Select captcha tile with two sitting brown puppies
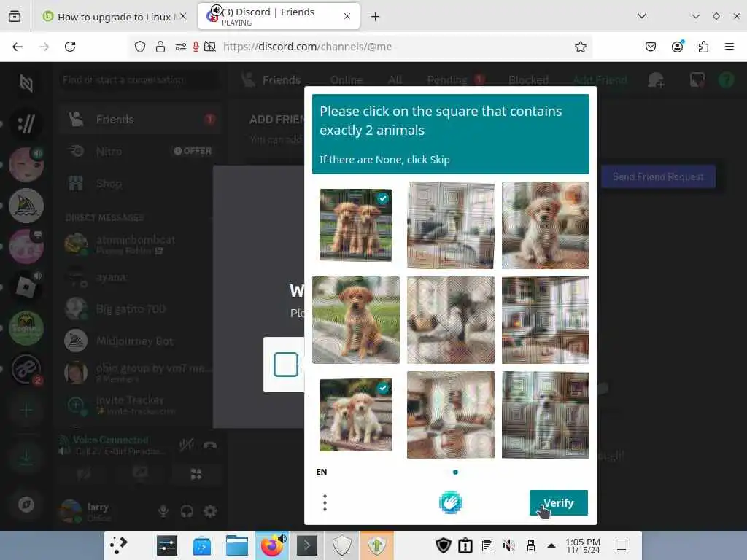The image size is (747, 560). [356, 225]
